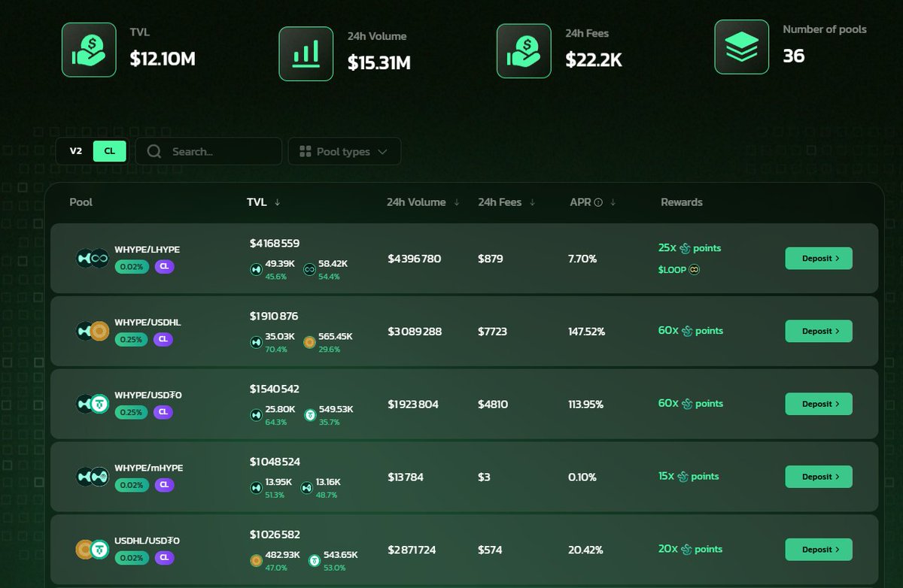The image size is (903, 588).
Task: Deposit into WHYPE/USD₮0 pool
Action: pyautogui.click(x=819, y=404)
